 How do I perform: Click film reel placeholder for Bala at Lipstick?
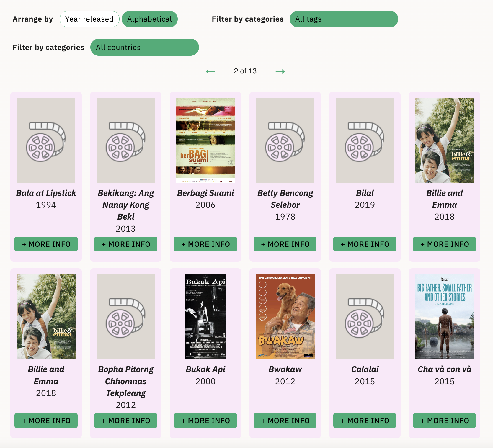[x=46, y=141]
